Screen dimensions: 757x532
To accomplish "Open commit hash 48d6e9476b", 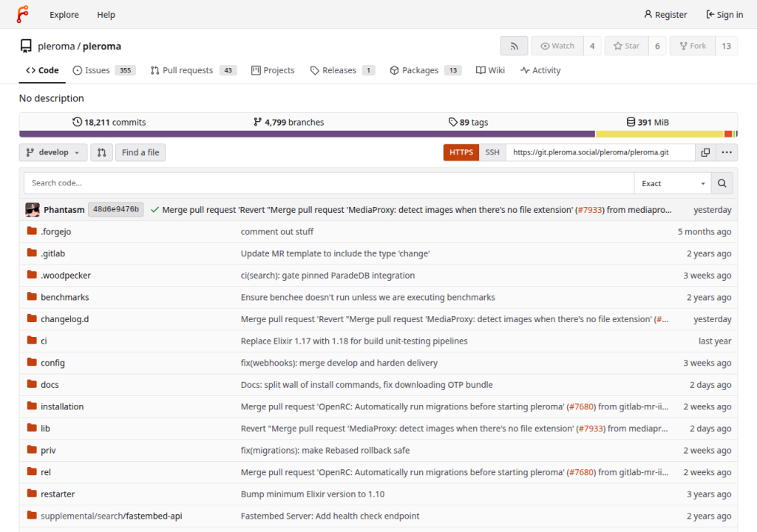I will click(x=116, y=209).
